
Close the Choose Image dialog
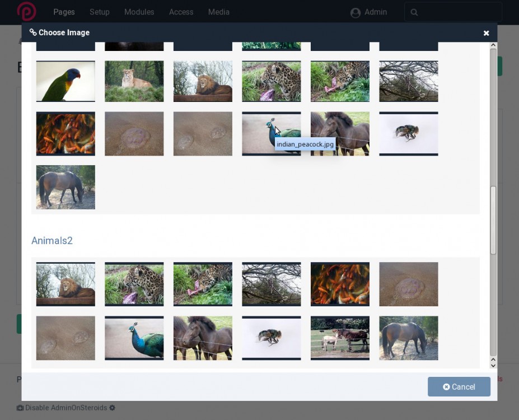(486, 33)
